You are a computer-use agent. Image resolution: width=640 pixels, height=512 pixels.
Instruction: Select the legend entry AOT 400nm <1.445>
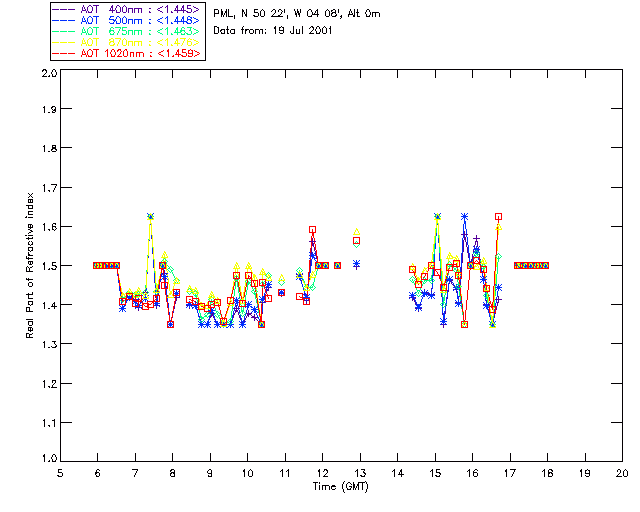point(127,9)
